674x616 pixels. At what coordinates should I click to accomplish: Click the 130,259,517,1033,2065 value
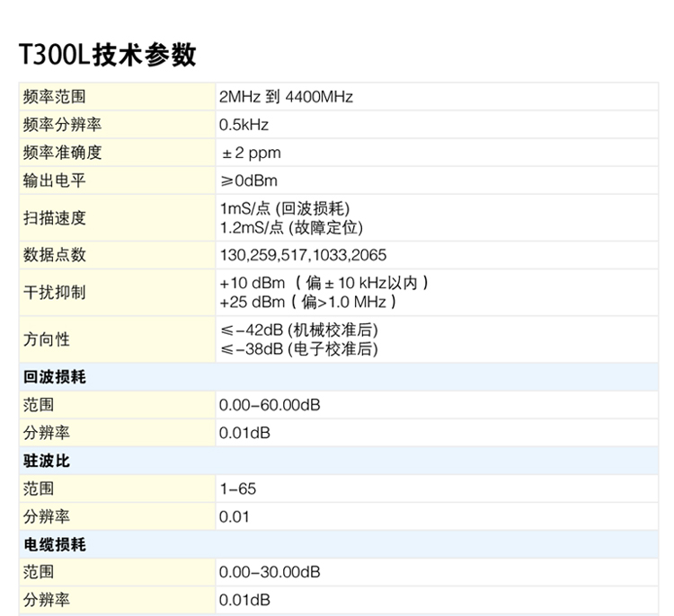[303, 255]
